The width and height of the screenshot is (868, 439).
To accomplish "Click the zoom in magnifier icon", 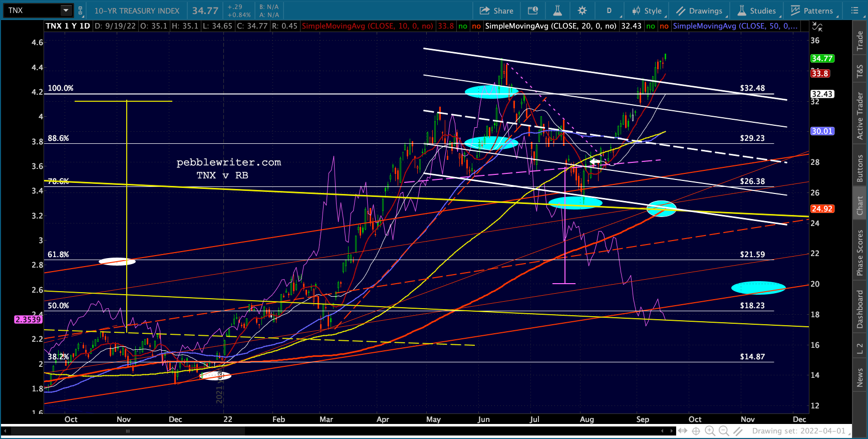I will [x=710, y=431].
